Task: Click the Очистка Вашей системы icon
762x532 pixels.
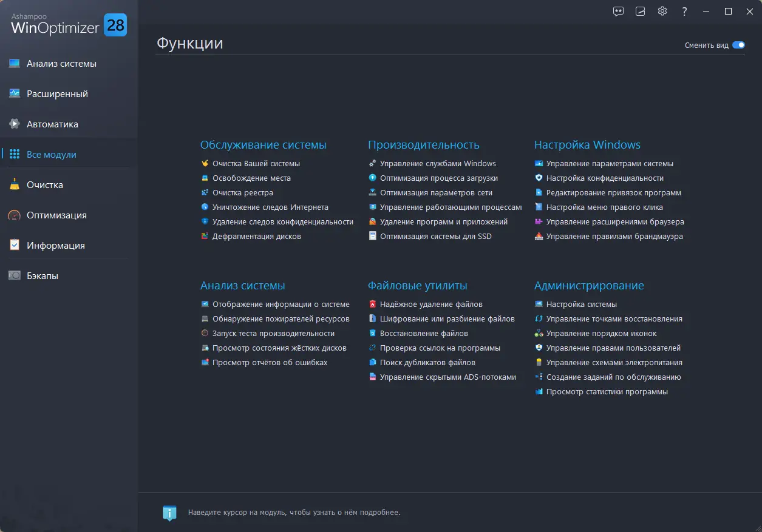Action: [x=205, y=164]
